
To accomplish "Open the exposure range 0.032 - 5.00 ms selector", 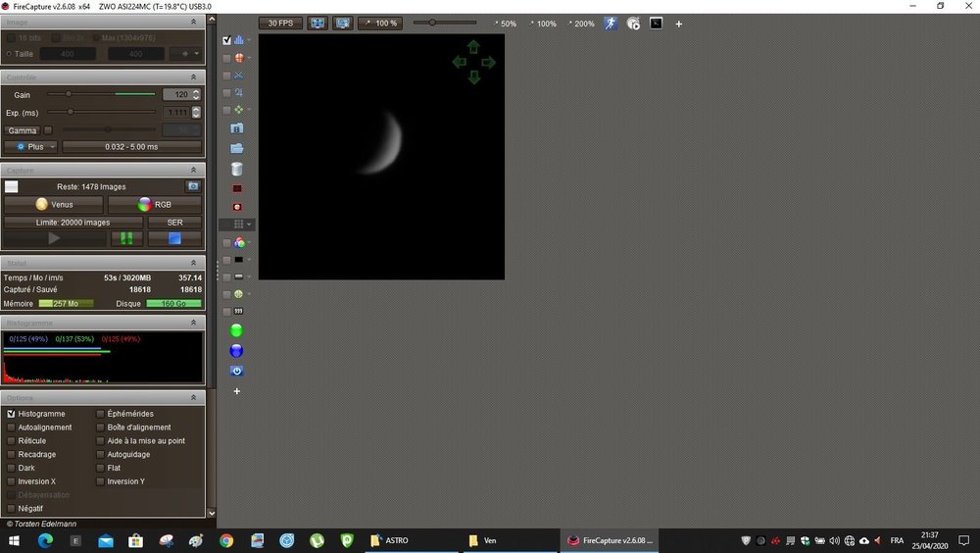I will [131, 147].
